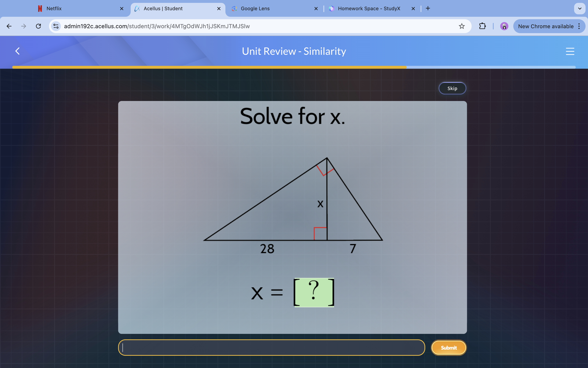Open the Chrome profile avatar

504,26
